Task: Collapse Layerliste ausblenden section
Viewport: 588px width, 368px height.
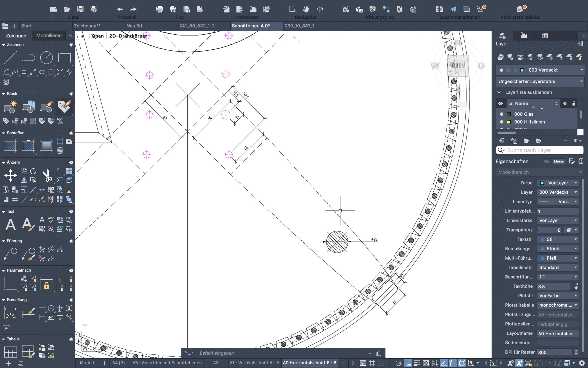Action: 499,92
